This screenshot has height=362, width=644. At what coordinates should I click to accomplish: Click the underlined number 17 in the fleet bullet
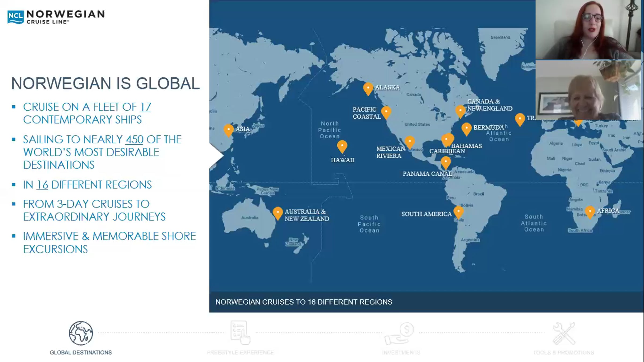coord(145,107)
